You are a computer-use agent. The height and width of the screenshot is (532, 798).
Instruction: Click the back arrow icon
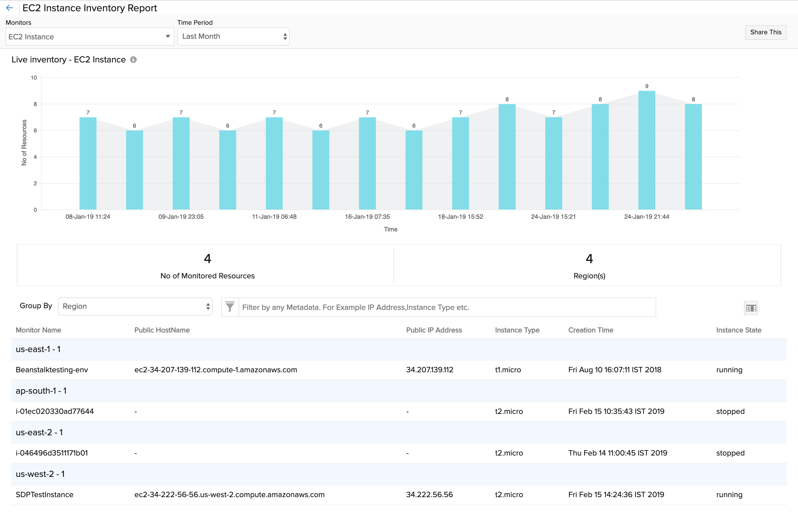pyautogui.click(x=10, y=8)
